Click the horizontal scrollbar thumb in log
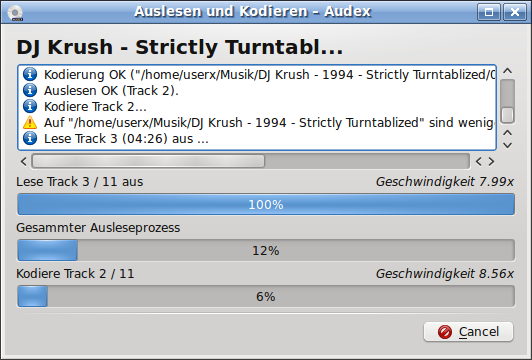Image resolution: width=532 pixels, height=360 pixels. pos(148,162)
